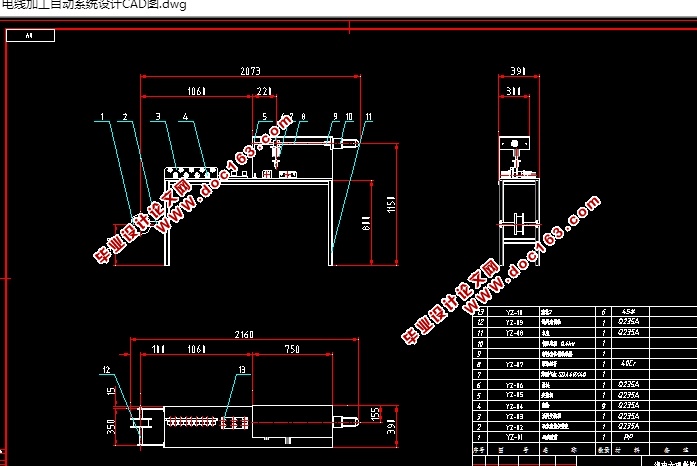
Task: Click balloon number 10 in the front view
Action: [x=349, y=116]
